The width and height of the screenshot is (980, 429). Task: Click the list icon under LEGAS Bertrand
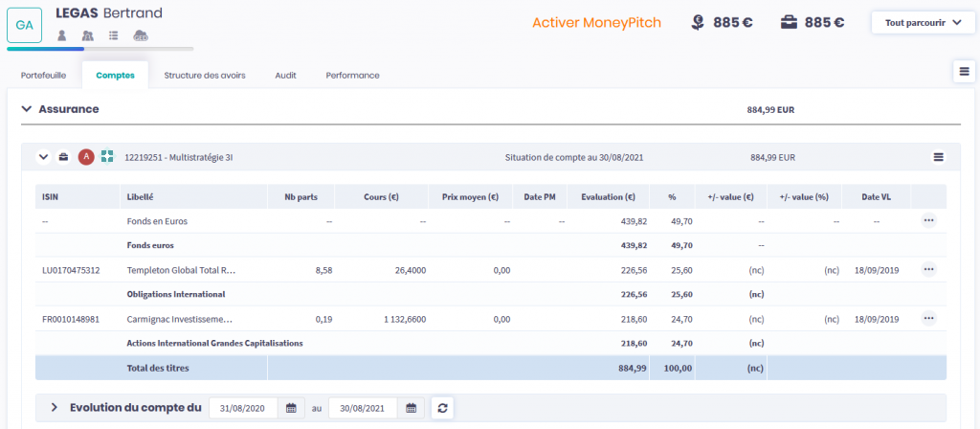click(x=114, y=35)
